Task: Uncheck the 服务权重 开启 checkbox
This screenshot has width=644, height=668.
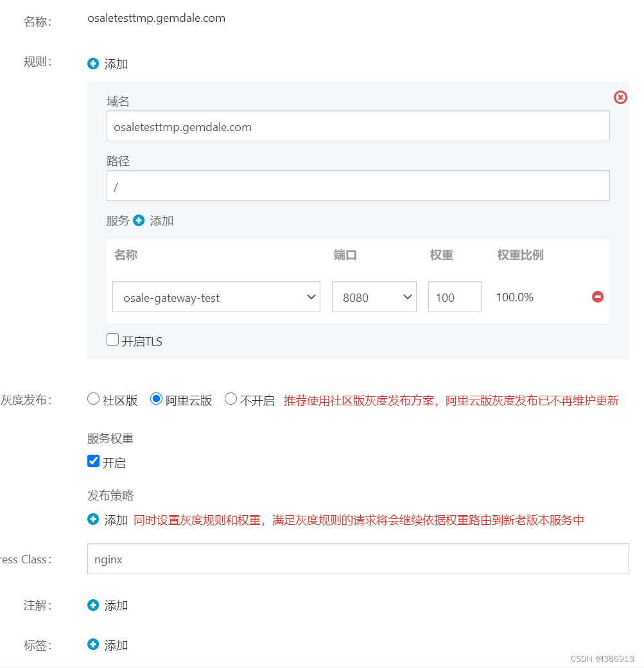Action: tap(93, 461)
